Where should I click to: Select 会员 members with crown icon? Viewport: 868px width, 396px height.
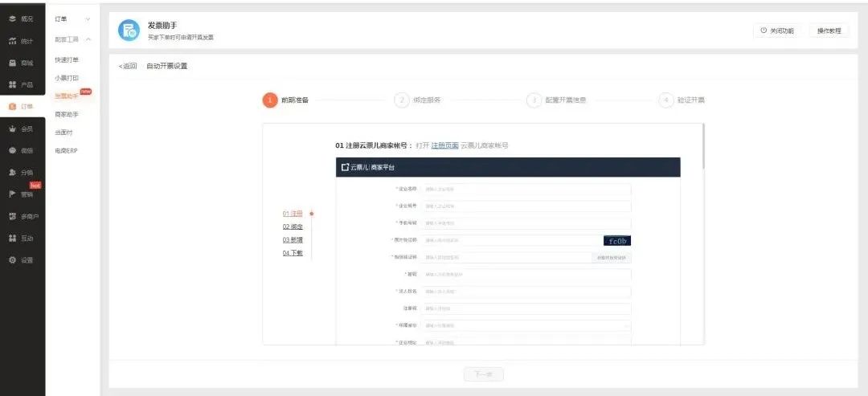[21, 129]
